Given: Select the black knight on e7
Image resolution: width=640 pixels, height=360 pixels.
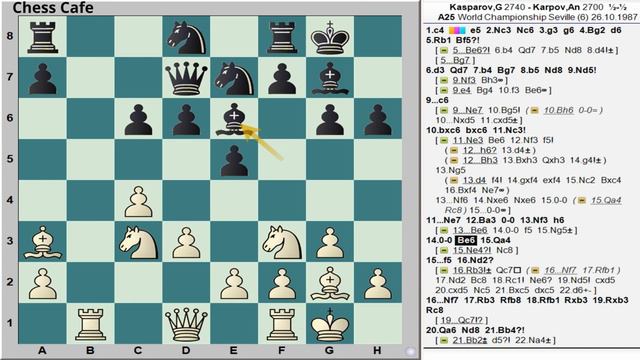Looking at the screenshot, I should (x=234, y=78).
